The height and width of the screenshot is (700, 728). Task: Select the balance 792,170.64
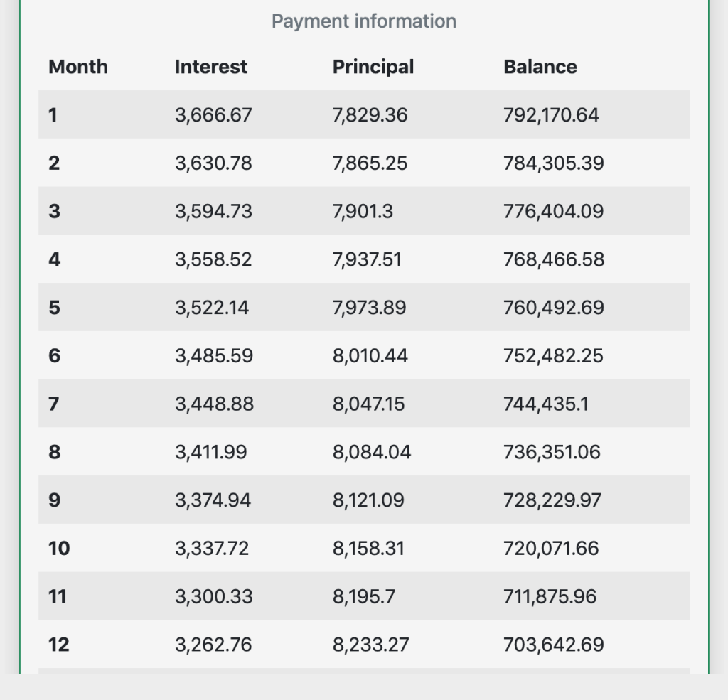(x=551, y=114)
